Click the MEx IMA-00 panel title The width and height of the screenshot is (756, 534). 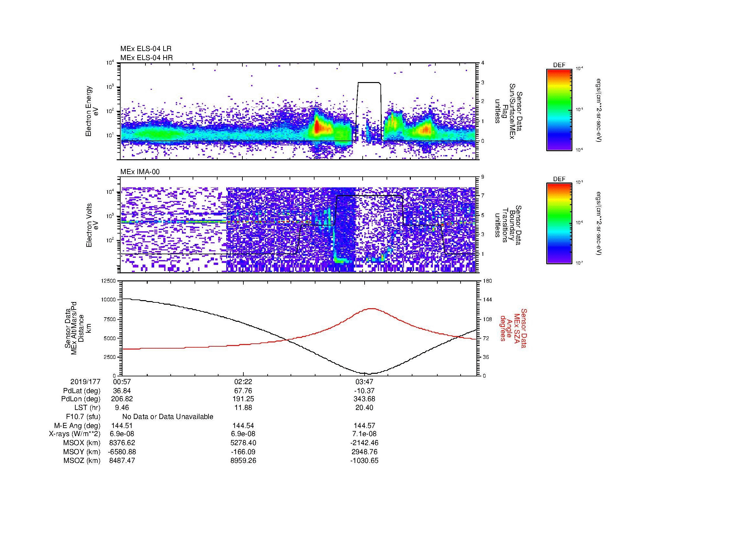tap(140, 172)
